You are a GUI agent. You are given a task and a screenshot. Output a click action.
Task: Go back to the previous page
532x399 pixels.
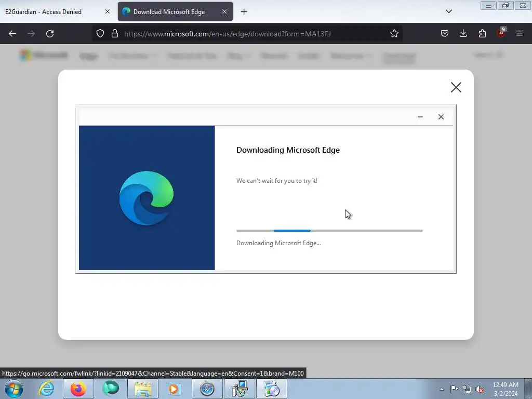pos(12,34)
